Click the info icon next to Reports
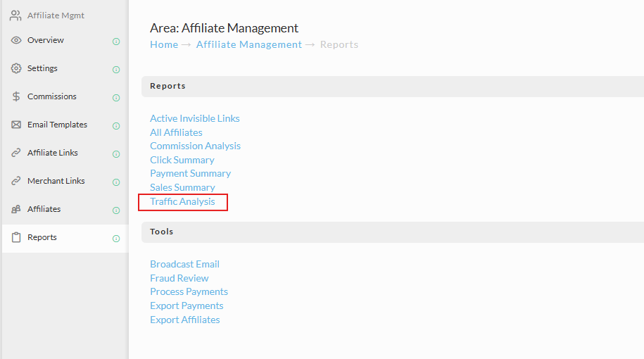The width and height of the screenshot is (644, 359). tap(116, 239)
